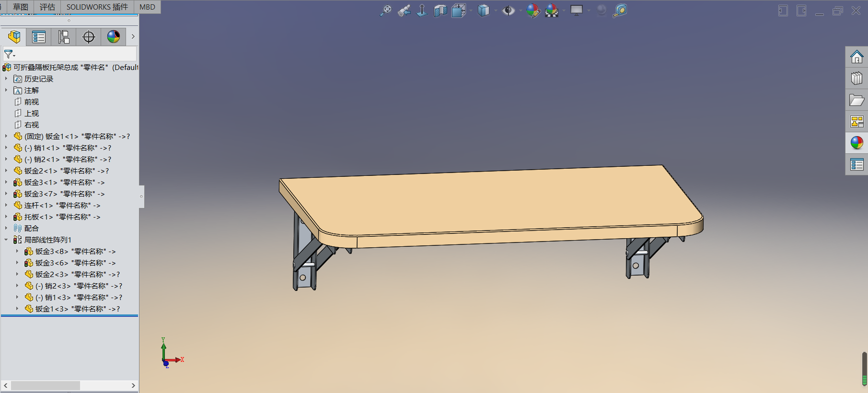Collapse the 局部线性阵列1 tree node
The height and width of the screenshot is (393, 868).
tap(6, 240)
